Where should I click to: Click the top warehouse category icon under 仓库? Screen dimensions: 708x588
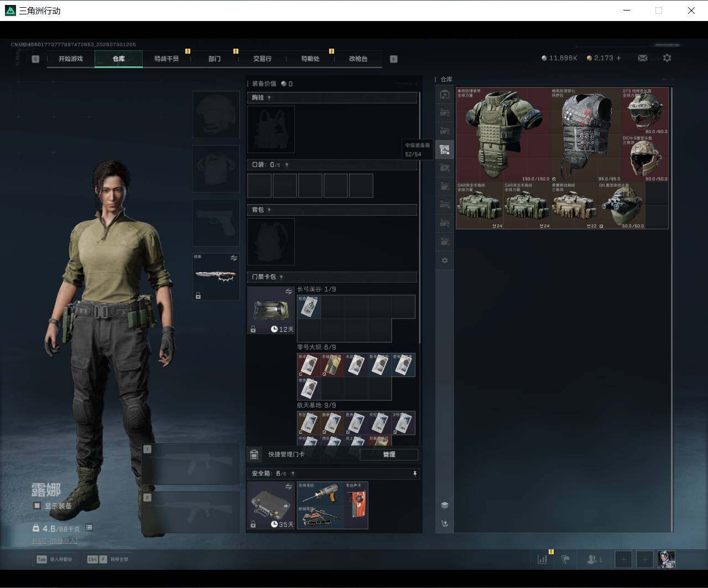point(445,95)
